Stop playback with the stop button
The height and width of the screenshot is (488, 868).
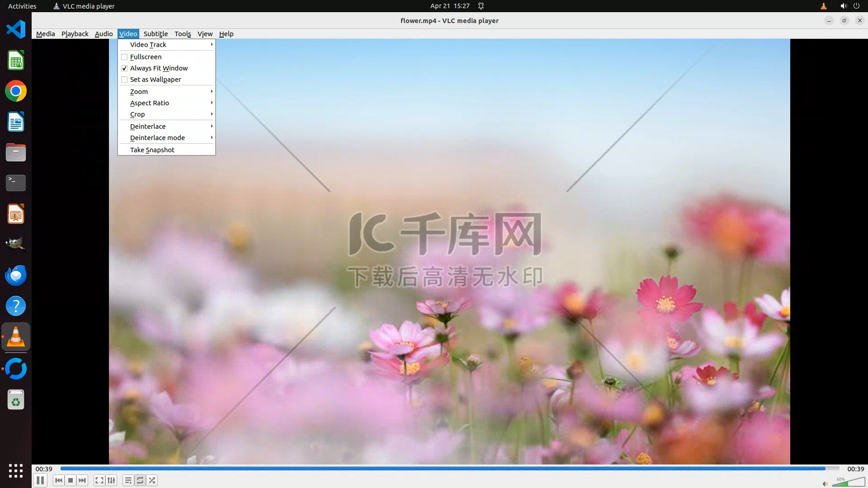[x=71, y=480]
